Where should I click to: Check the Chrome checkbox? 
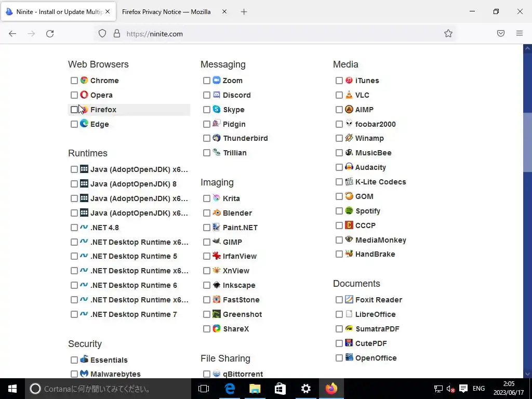point(74,81)
